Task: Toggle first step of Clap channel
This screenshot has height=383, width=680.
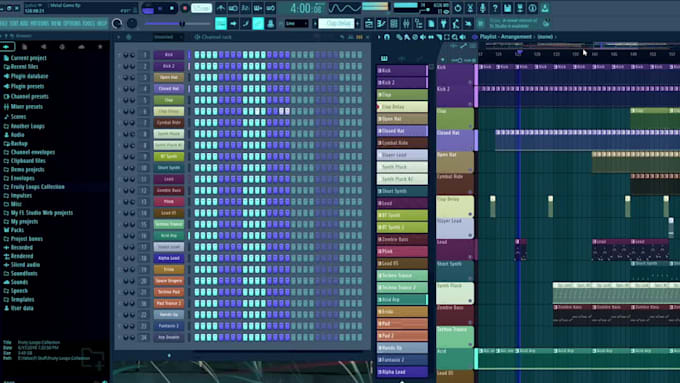Action: (x=197, y=100)
